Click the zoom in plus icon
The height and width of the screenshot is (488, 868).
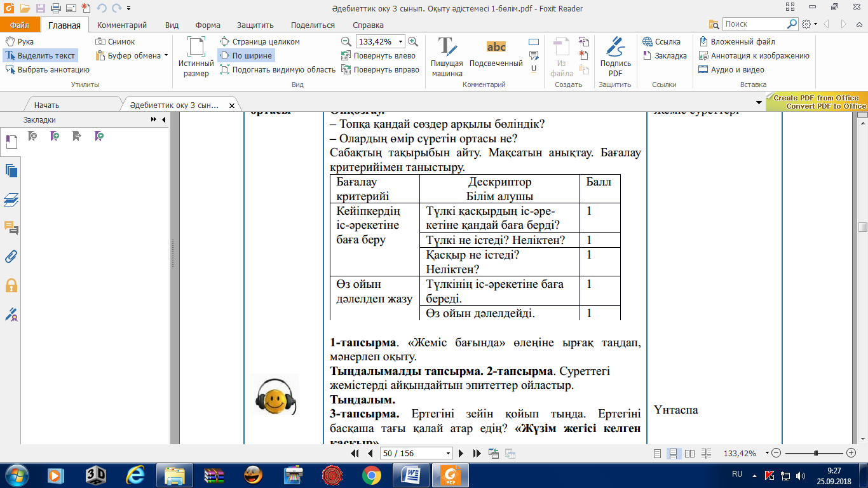pos(413,41)
